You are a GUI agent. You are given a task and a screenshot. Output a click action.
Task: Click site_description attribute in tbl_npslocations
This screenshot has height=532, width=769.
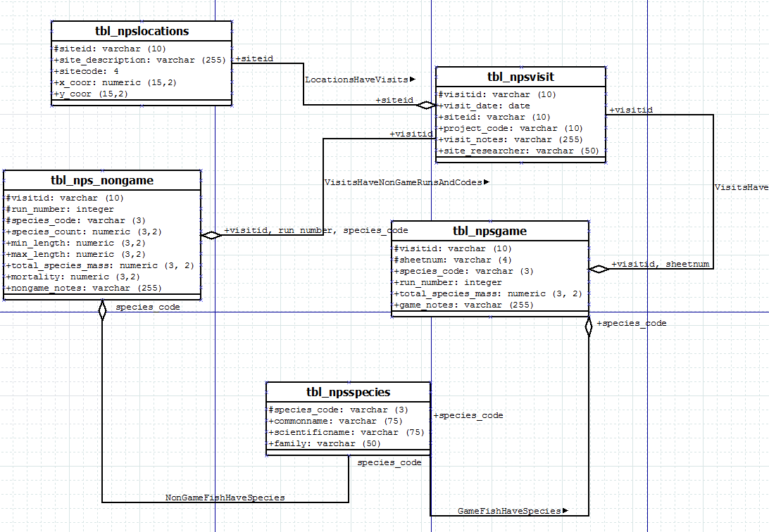(139, 61)
